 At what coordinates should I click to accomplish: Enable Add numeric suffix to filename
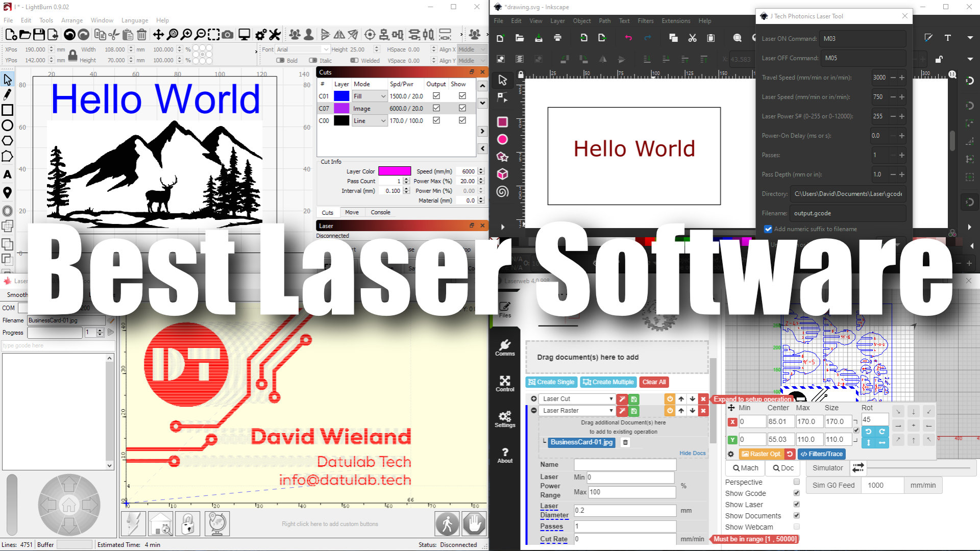pyautogui.click(x=767, y=229)
